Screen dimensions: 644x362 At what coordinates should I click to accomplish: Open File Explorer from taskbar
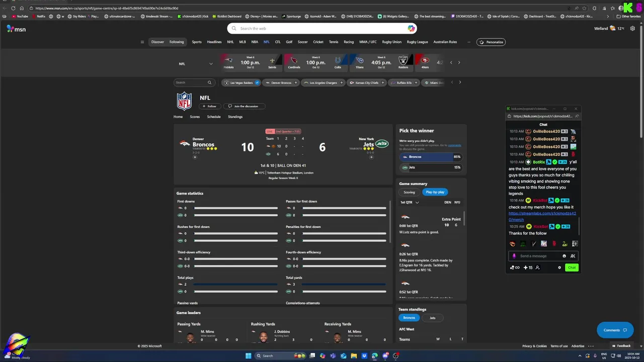click(x=354, y=356)
